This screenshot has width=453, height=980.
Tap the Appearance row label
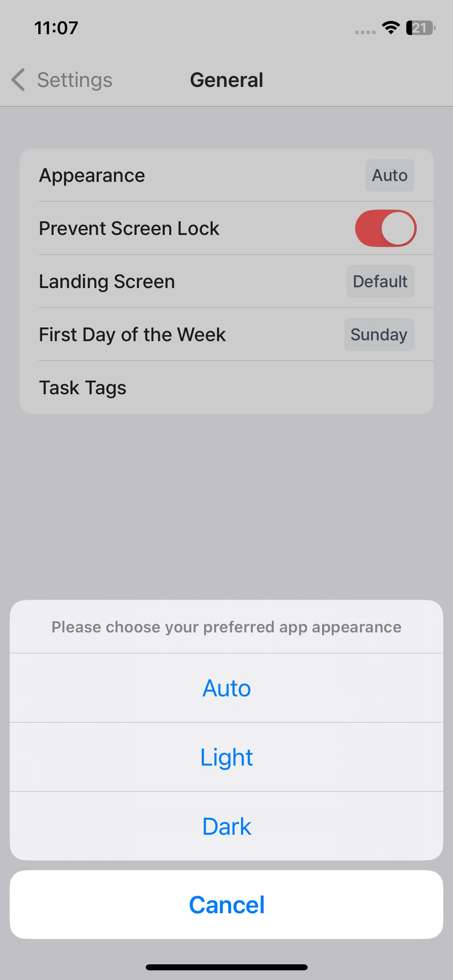[x=92, y=175]
